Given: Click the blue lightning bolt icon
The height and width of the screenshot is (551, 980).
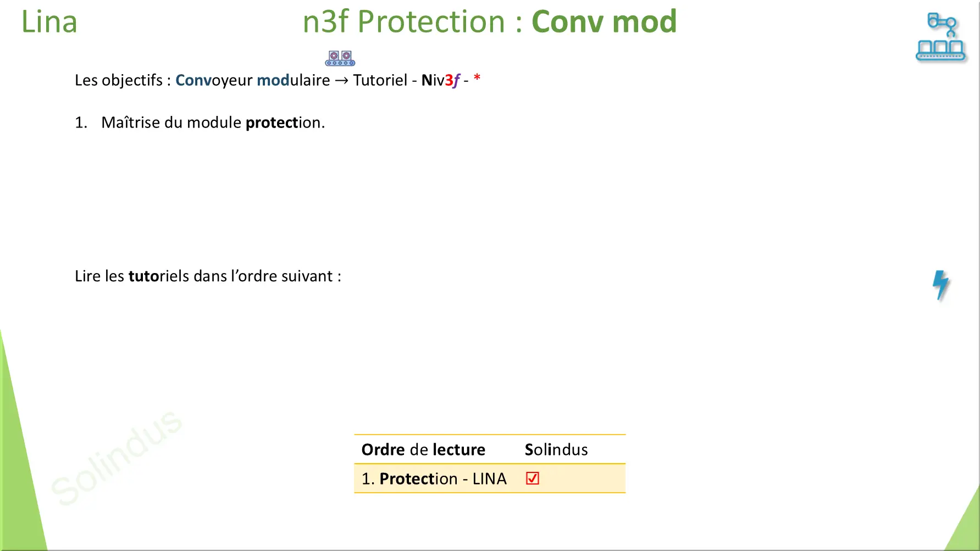Looking at the screenshot, I should 940,285.
